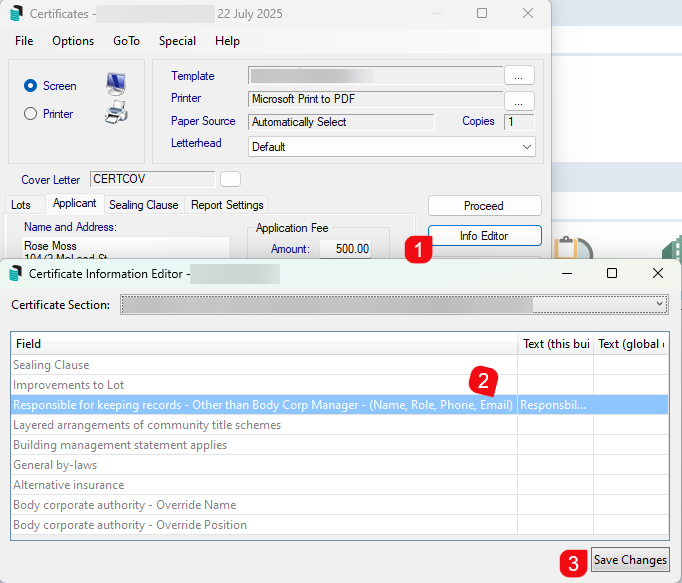
Task: Click the Microsoft Print to PDF field
Action: (376, 99)
